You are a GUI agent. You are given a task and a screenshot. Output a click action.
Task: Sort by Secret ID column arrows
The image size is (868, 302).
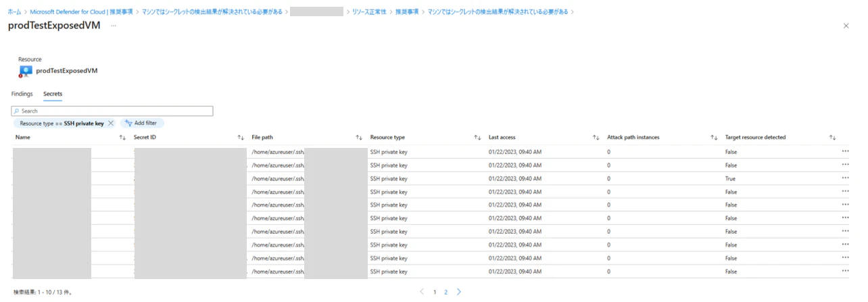tap(241, 137)
